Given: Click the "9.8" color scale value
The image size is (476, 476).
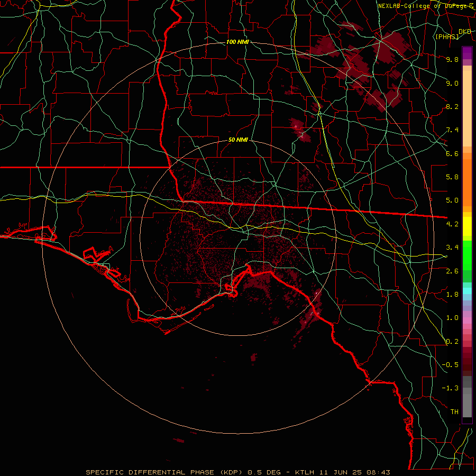Looking at the screenshot, I should coord(452,59).
